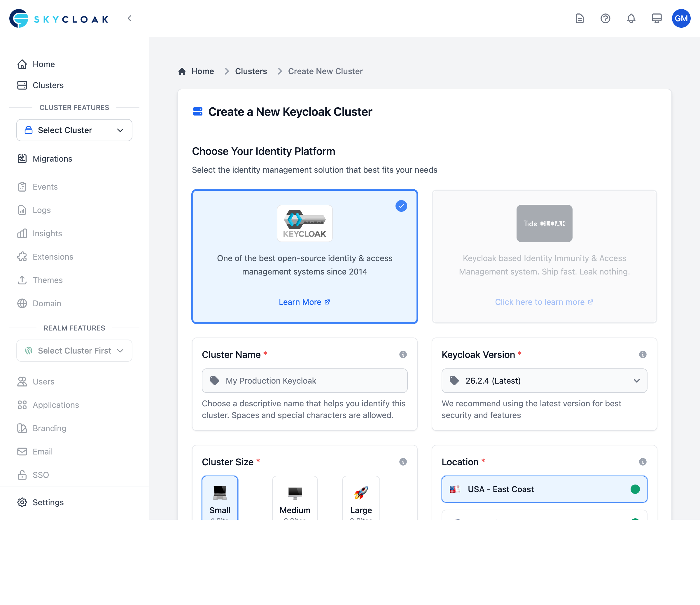The image size is (700, 605).
Task: Expand the Select Cluster dropdown
Action: coord(74,130)
